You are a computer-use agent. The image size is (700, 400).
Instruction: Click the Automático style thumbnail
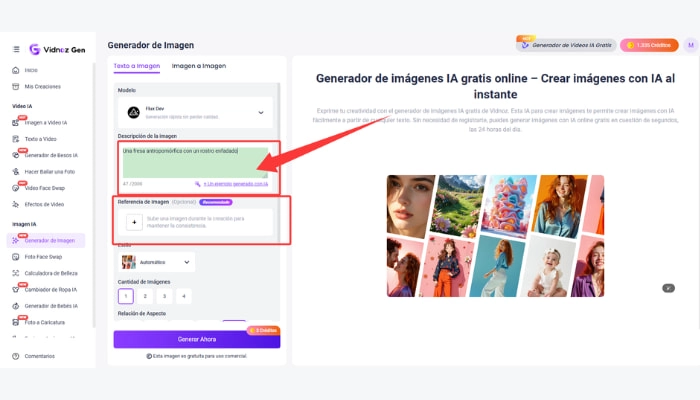pos(129,262)
